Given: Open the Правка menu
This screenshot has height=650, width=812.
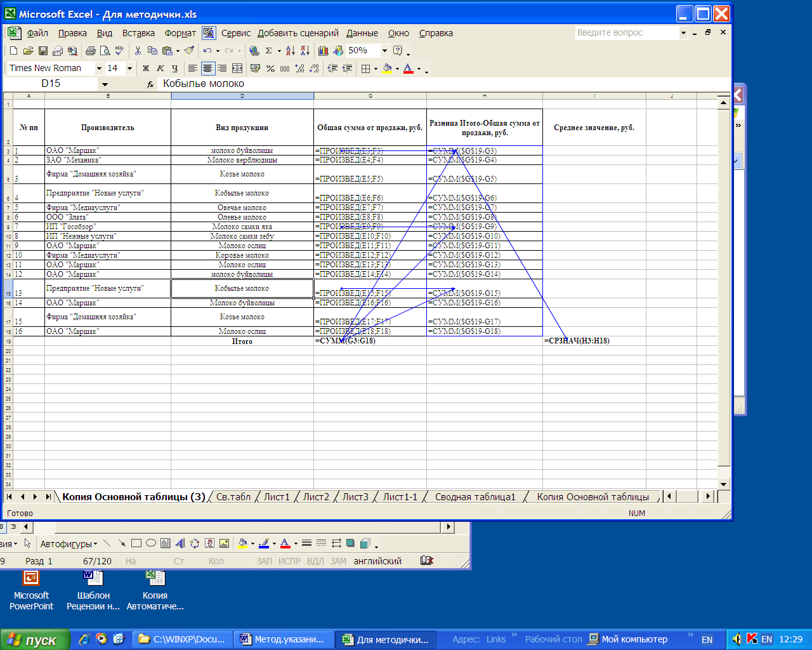Looking at the screenshot, I should [x=72, y=33].
